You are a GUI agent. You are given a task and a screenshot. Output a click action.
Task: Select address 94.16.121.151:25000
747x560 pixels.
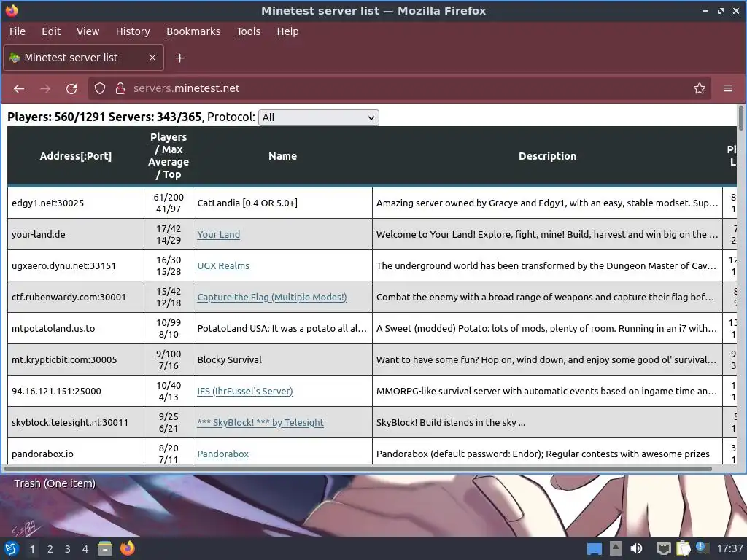point(56,391)
